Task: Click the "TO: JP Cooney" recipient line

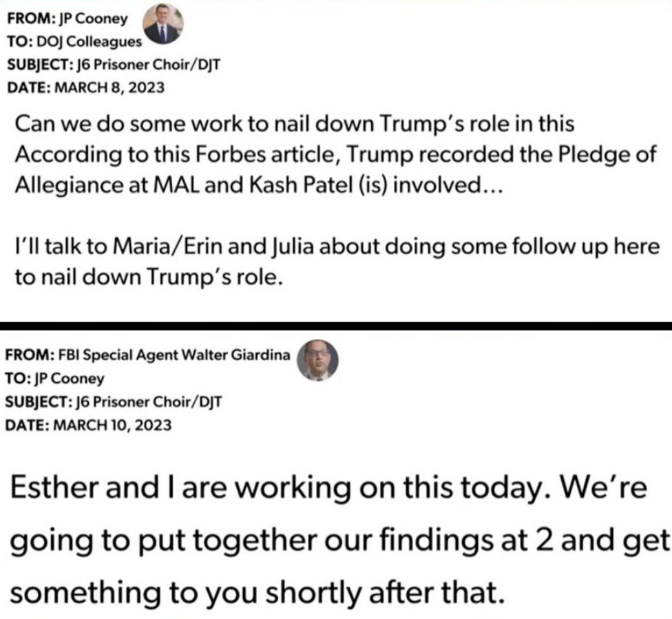Action: click(x=54, y=378)
